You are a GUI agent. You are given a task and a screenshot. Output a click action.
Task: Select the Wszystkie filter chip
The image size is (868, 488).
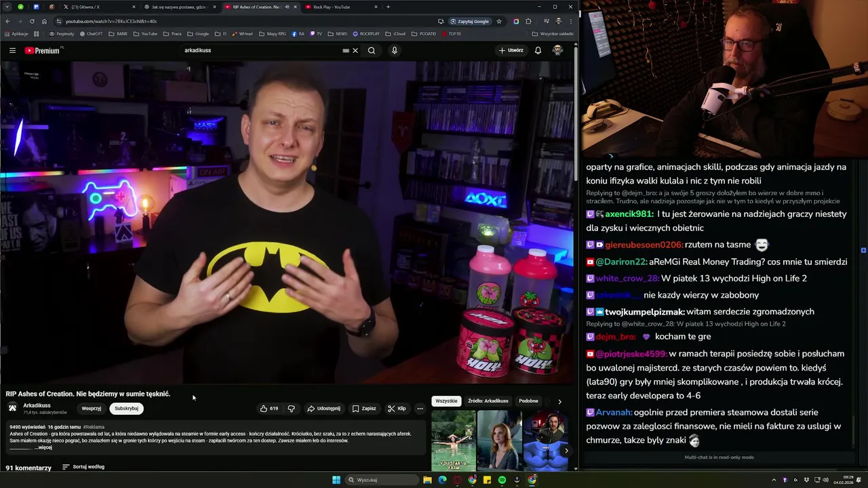tap(446, 401)
